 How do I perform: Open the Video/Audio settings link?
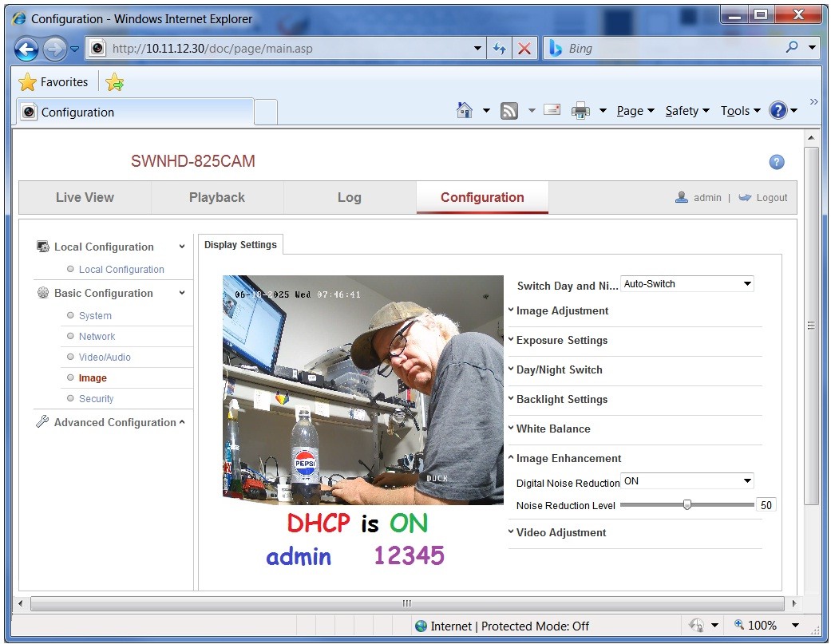(x=105, y=357)
